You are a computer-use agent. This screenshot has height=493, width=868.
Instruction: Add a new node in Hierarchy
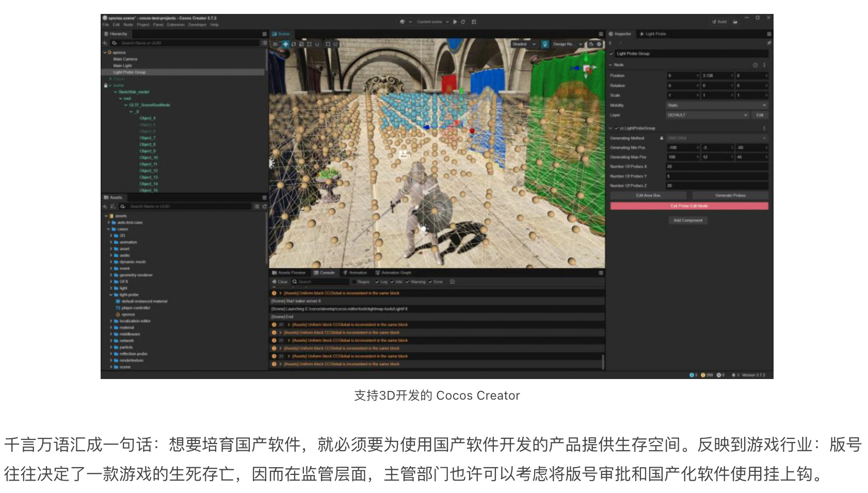105,43
